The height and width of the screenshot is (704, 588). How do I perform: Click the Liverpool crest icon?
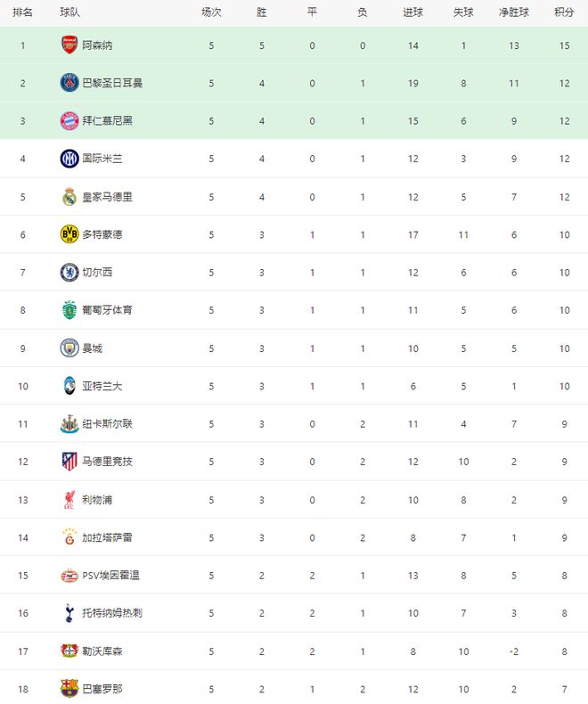pos(69,499)
